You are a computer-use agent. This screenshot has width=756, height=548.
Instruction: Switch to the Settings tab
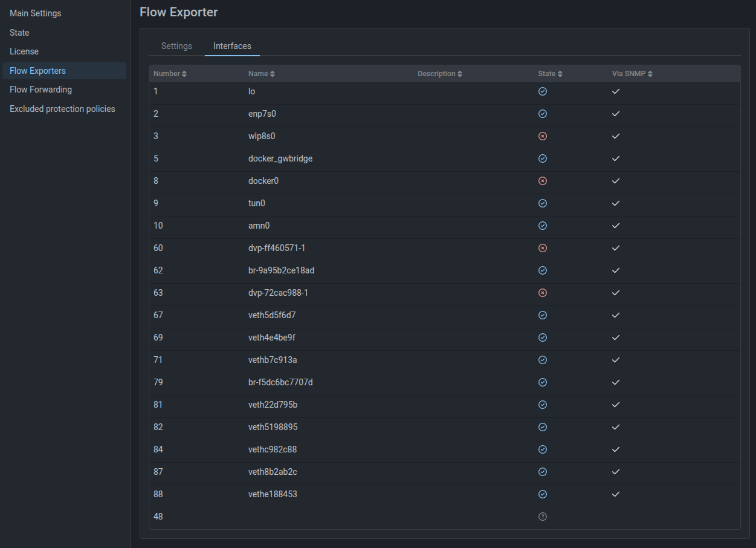point(176,46)
